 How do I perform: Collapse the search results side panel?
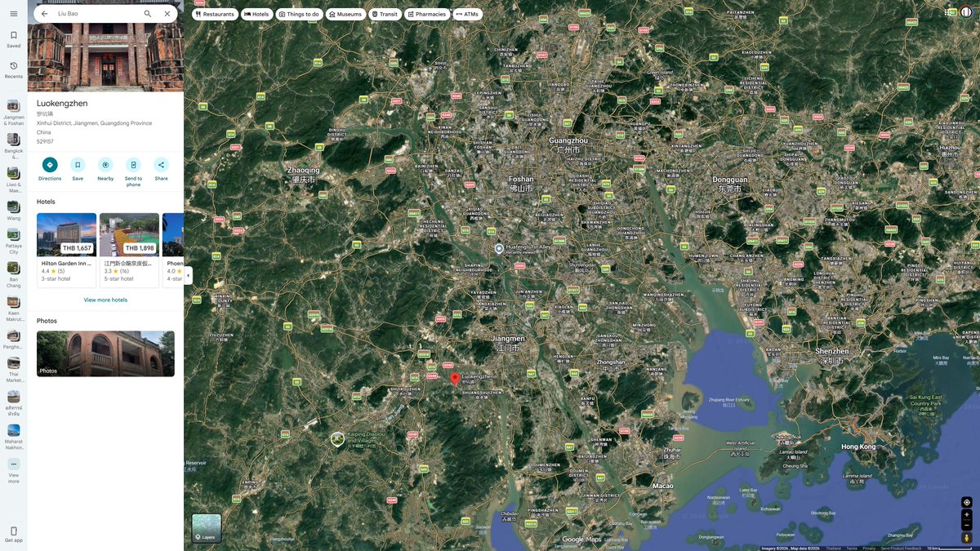pos(189,276)
